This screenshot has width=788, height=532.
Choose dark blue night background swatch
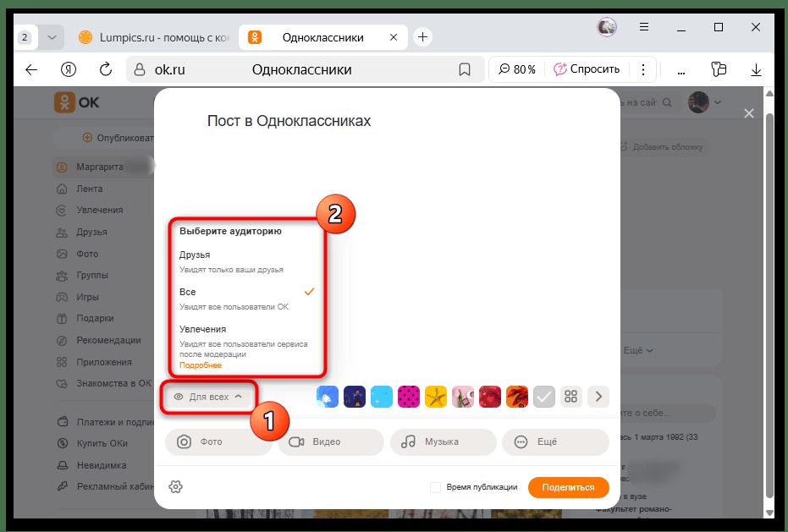[355, 397]
